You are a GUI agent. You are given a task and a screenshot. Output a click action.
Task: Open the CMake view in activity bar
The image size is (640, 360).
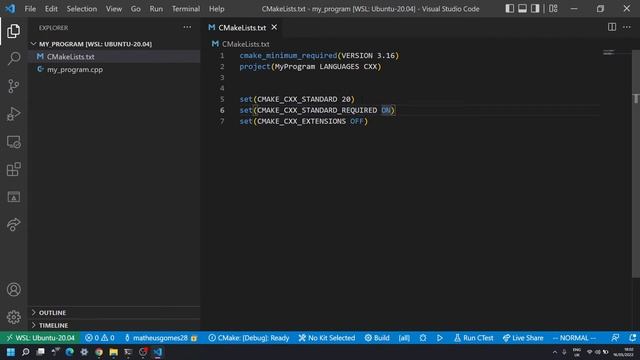13,197
